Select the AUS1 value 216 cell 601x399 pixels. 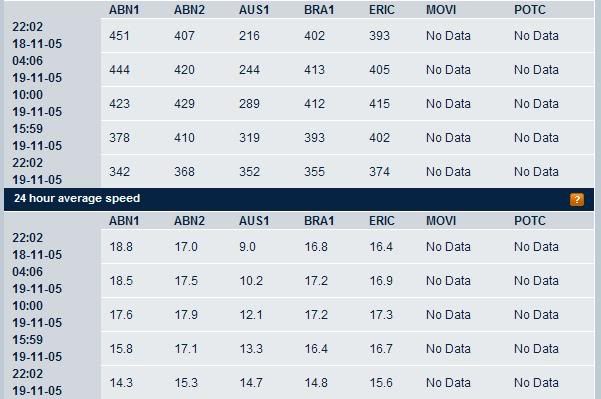point(249,36)
